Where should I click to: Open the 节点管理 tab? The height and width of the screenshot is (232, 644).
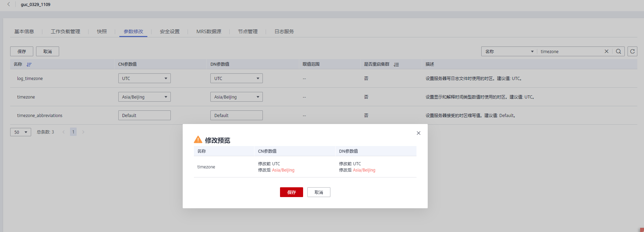pos(248,31)
